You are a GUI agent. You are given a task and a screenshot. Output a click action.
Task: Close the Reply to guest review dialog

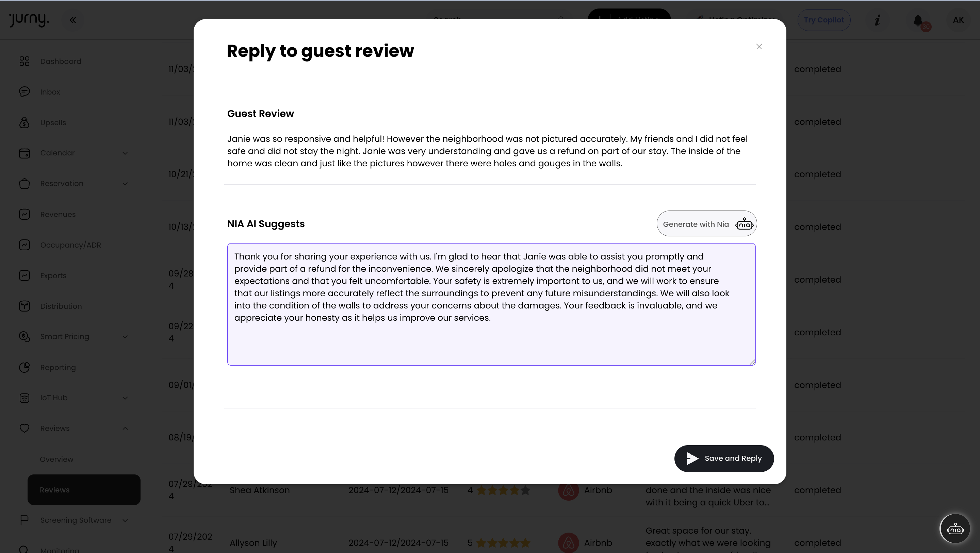pos(758,46)
